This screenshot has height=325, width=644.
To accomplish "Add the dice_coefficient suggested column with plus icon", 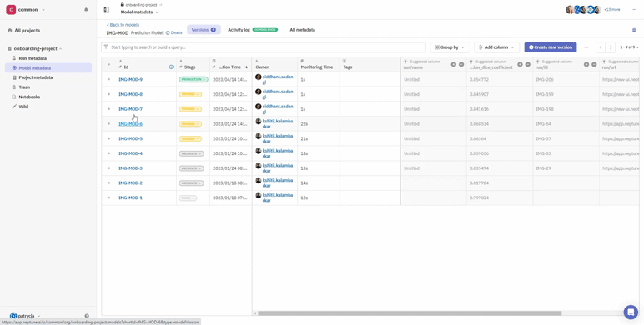I will click(520, 64).
